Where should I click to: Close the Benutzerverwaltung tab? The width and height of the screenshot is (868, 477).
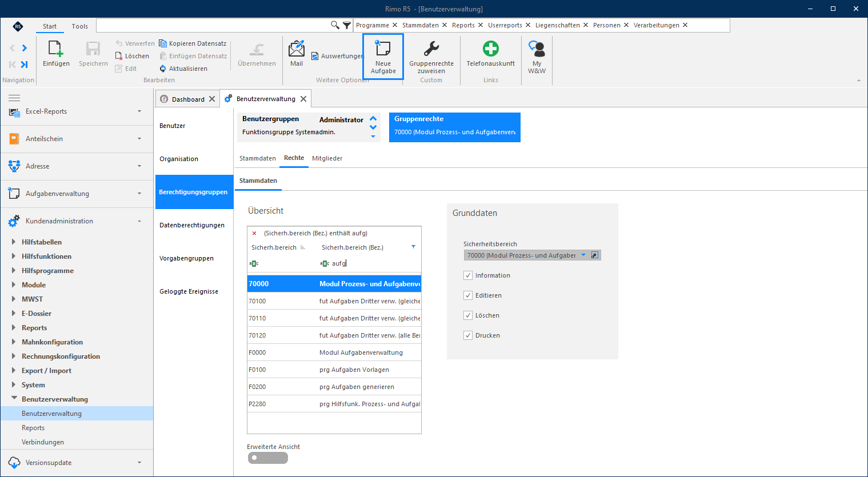pyautogui.click(x=303, y=99)
